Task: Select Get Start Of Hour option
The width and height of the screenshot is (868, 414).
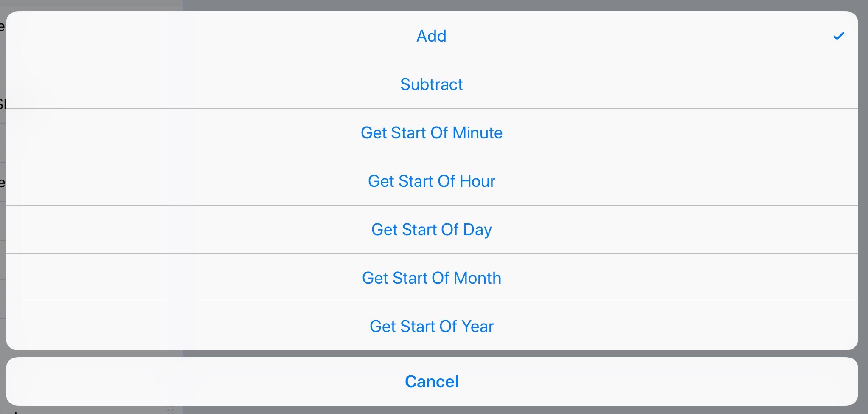Action: [x=432, y=181]
